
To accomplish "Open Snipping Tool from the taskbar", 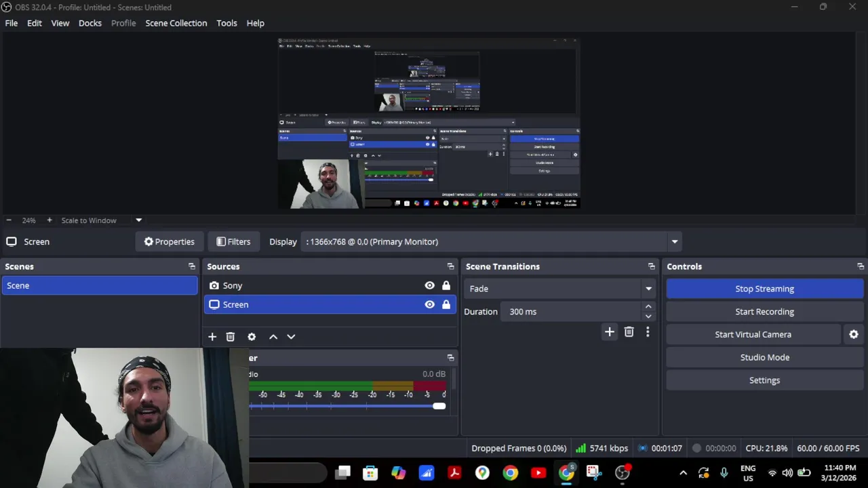I will 594,472.
